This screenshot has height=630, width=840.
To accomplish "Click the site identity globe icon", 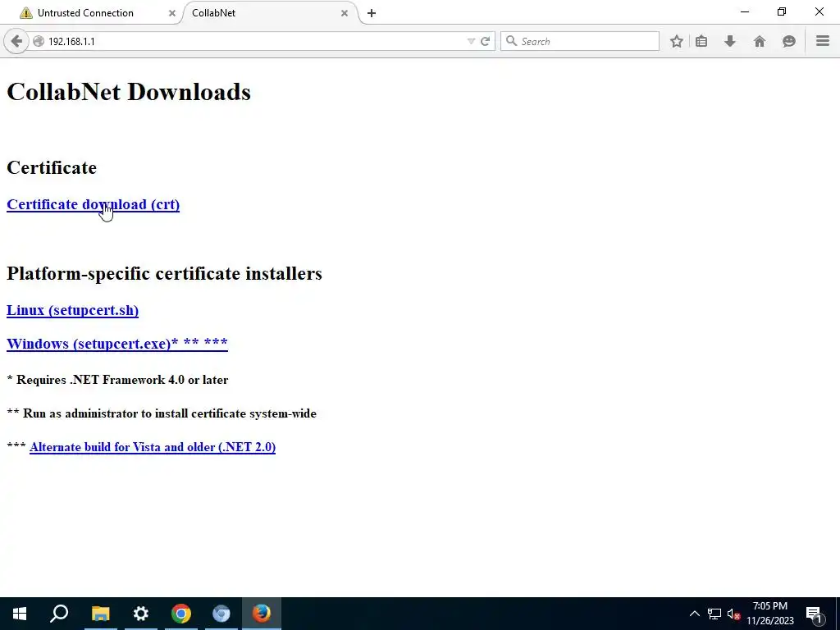I will pyautogui.click(x=39, y=41).
